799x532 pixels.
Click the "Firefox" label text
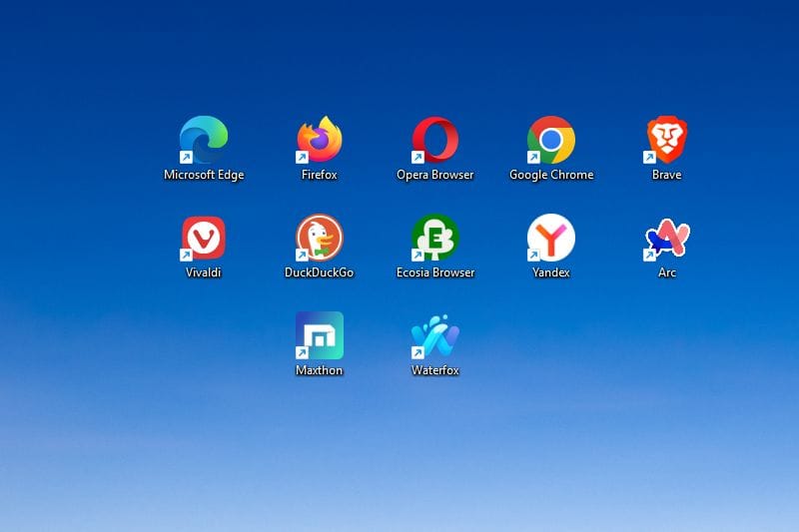(x=320, y=175)
